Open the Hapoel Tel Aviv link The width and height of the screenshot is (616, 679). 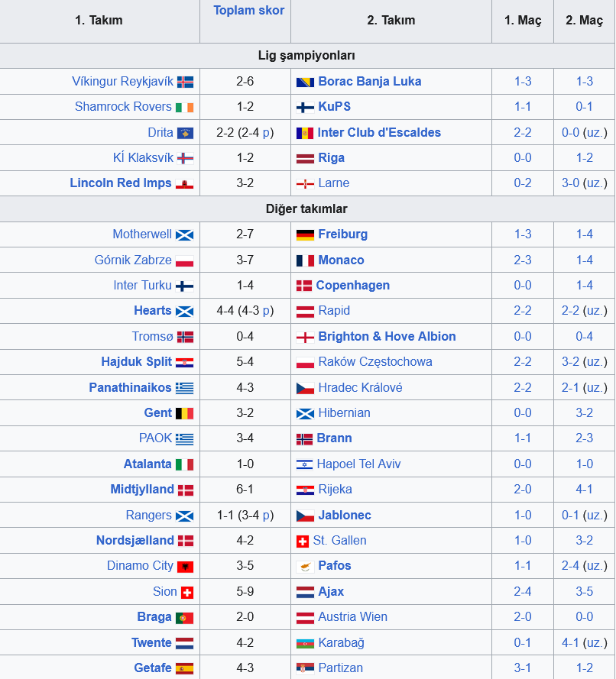[x=358, y=464]
